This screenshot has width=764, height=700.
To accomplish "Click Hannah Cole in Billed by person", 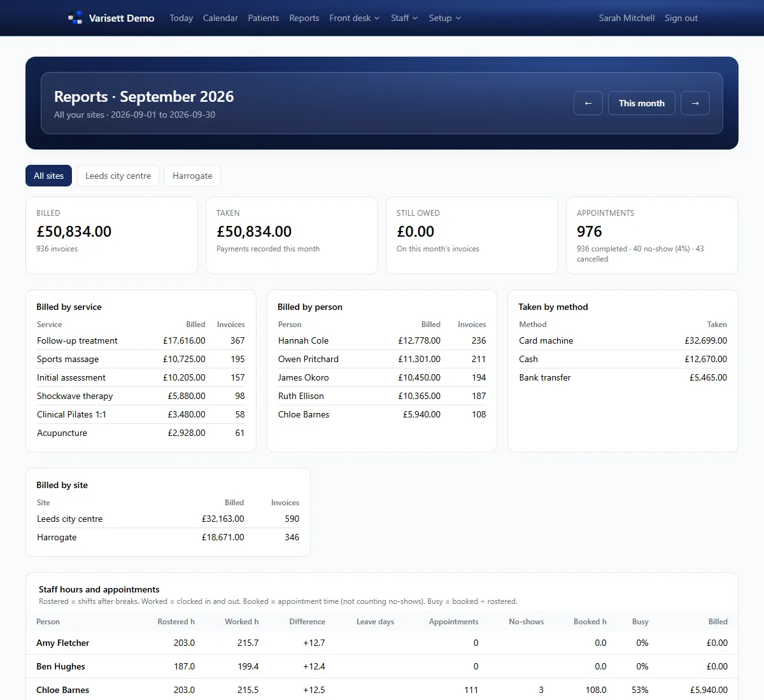I will 303,340.
